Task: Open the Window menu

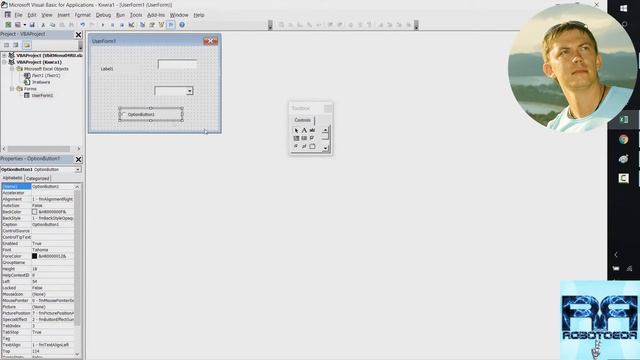Action: coord(179,15)
